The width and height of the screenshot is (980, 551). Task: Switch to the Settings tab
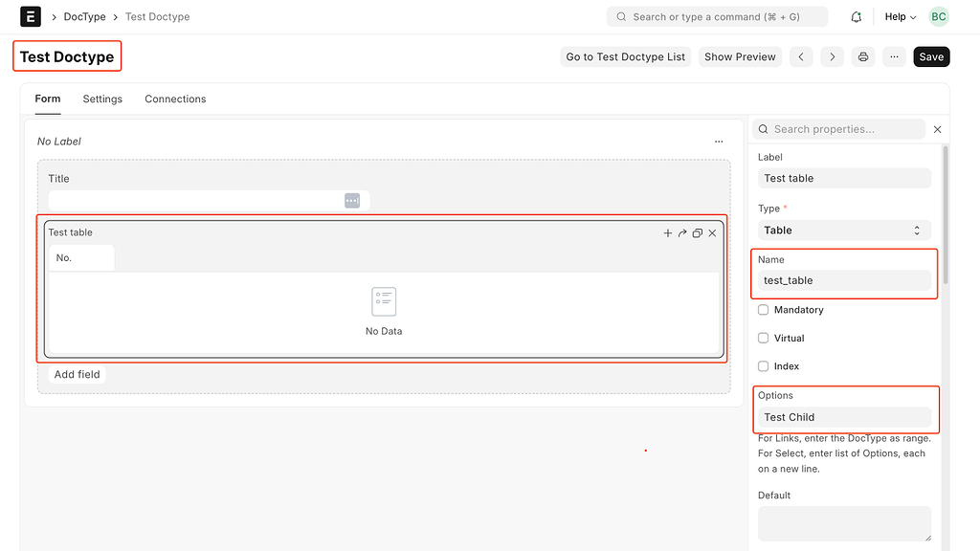pyautogui.click(x=102, y=99)
